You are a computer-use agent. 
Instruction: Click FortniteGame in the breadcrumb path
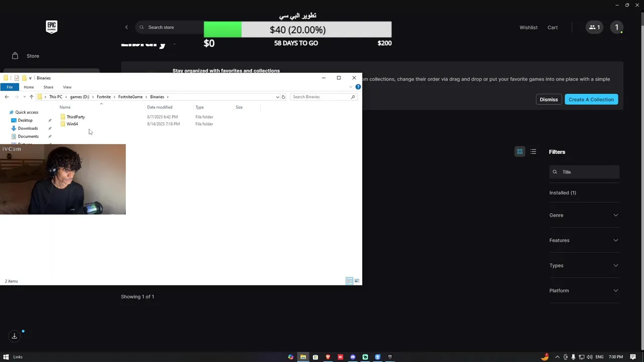click(x=130, y=97)
